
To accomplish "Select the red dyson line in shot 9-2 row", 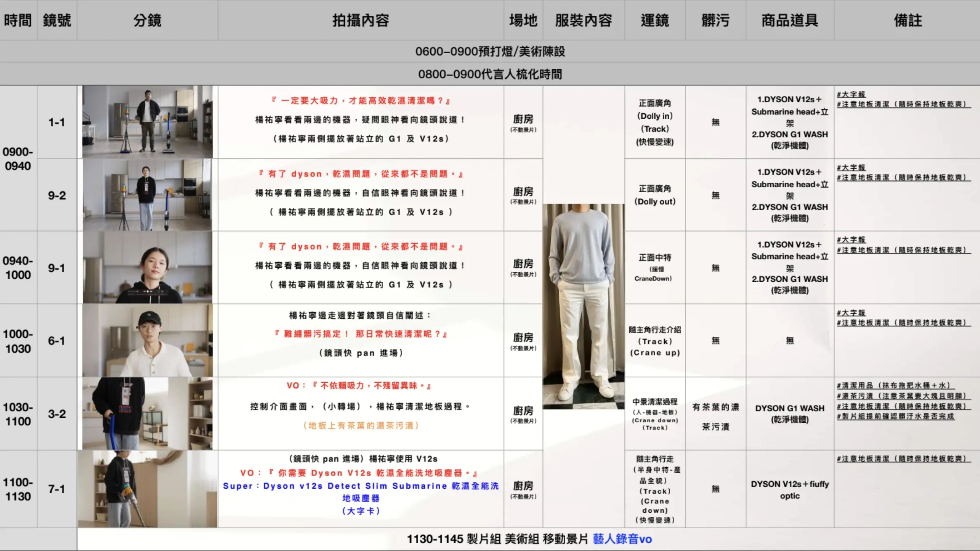I will click(x=361, y=174).
